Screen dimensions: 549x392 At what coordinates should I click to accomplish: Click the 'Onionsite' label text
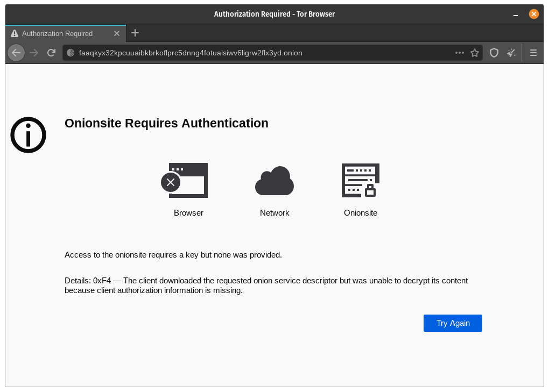tap(361, 213)
